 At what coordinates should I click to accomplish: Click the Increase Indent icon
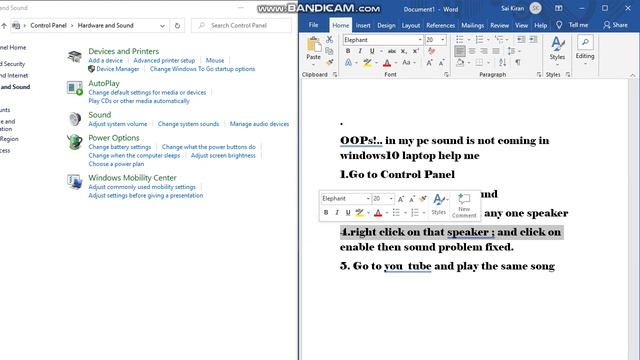point(533,40)
